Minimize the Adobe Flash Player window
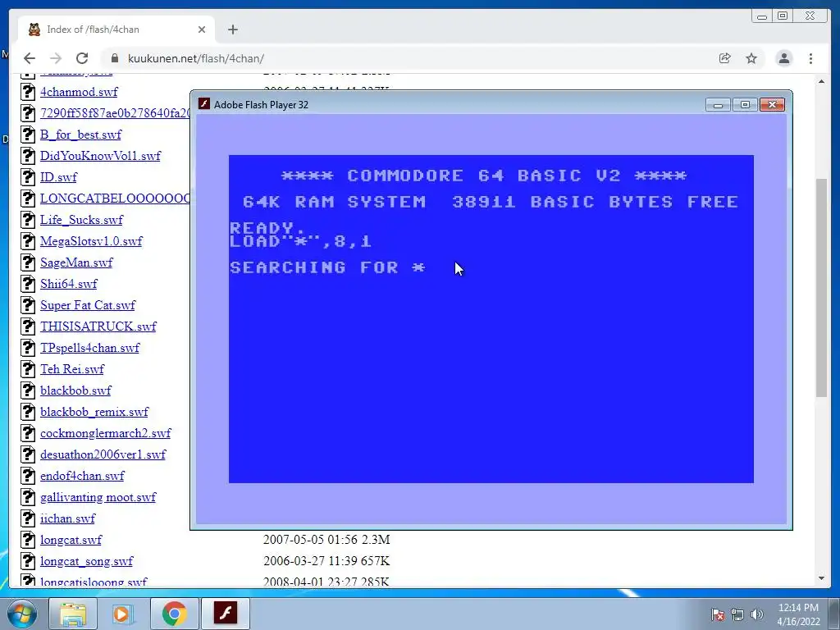Image resolution: width=840 pixels, height=630 pixels. click(x=718, y=104)
